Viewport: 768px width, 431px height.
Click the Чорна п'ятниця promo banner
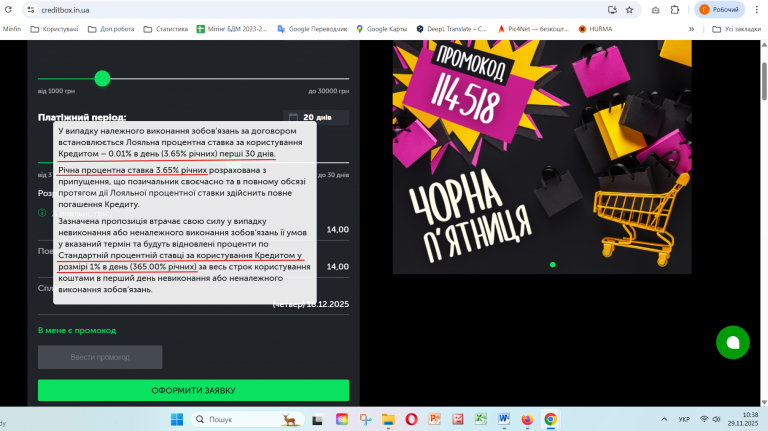point(542,157)
